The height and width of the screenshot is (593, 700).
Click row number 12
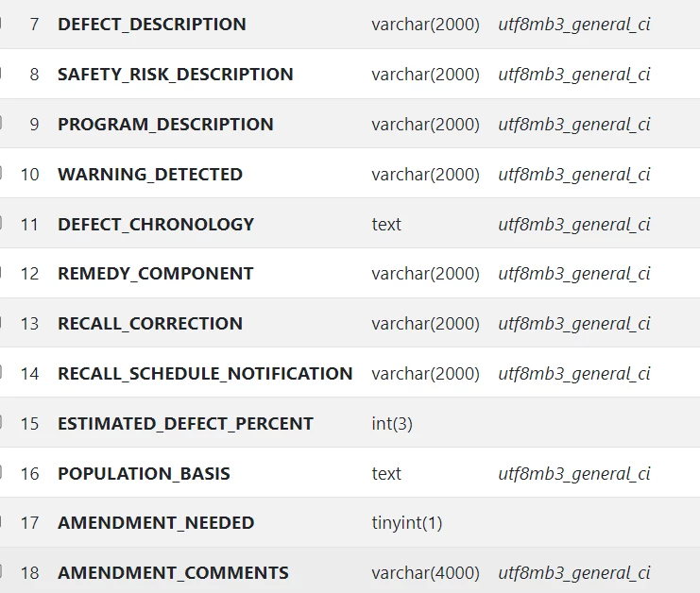point(30,274)
